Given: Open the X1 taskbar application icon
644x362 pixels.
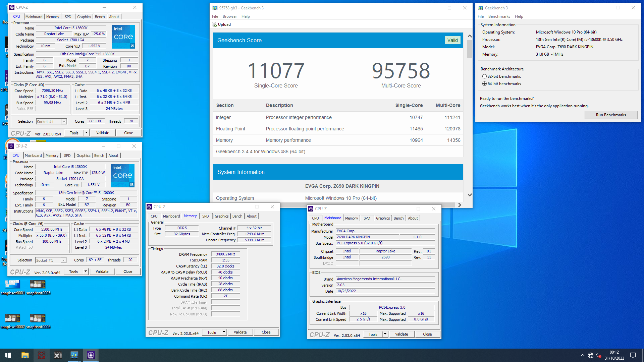Looking at the screenshot, I should [x=58, y=355].
